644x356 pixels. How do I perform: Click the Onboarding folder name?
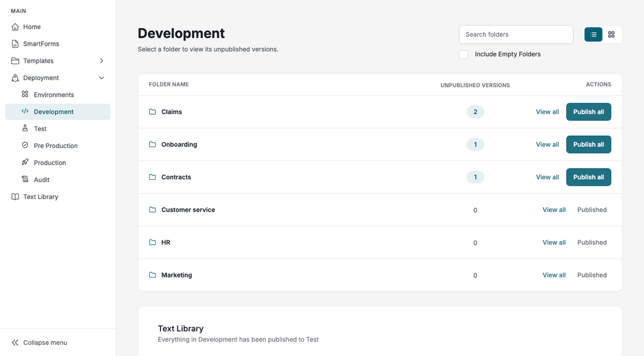click(179, 145)
